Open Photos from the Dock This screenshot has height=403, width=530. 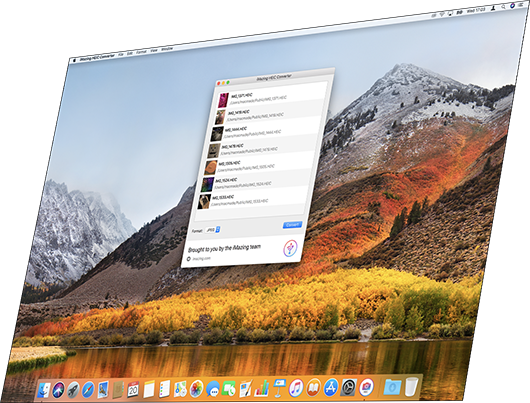196,388
